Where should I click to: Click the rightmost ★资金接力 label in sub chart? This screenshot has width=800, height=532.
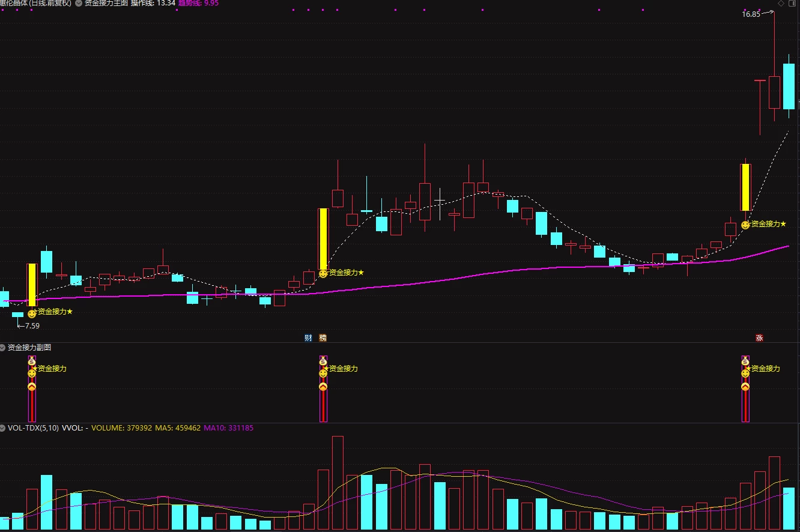click(x=763, y=369)
